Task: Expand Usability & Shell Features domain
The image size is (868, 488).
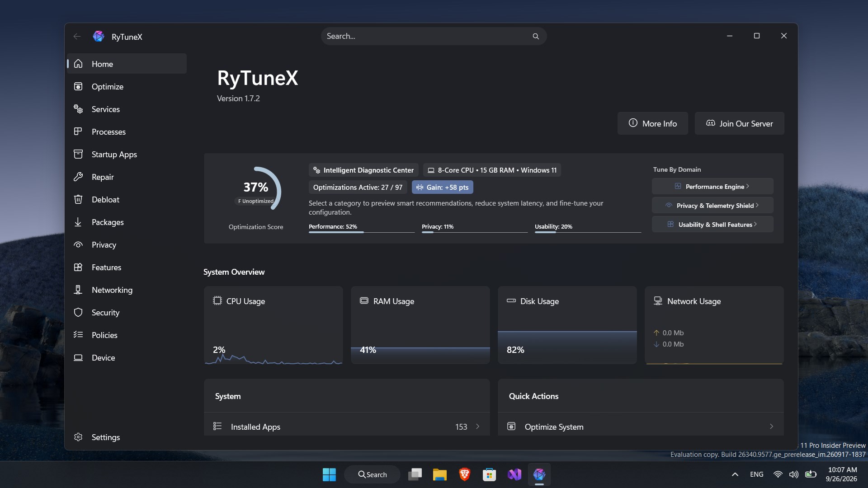Action: tap(712, 224)
